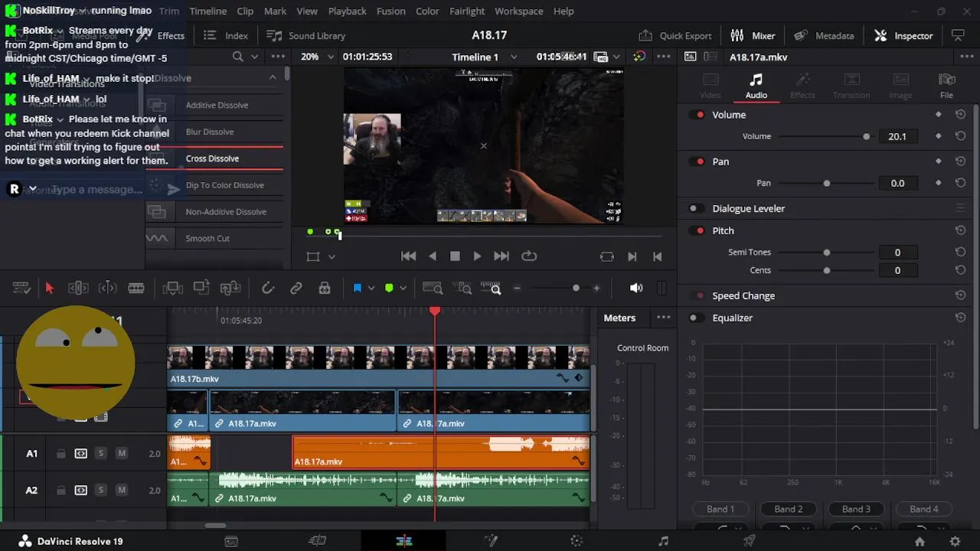This screenshot has height=551, width=980.
Task: Disable the Pan section switch
Action: pyautogui.click(x=697, y=161)
